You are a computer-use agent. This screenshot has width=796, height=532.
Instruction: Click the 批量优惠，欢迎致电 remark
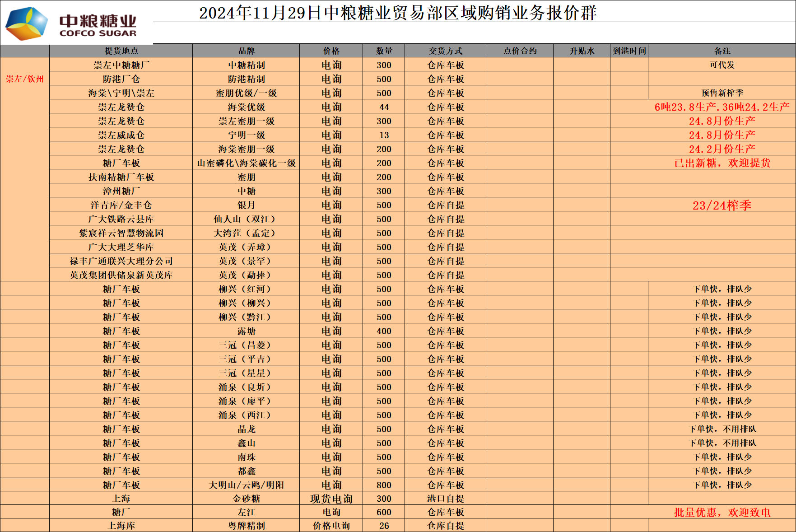tap(722, 512)
